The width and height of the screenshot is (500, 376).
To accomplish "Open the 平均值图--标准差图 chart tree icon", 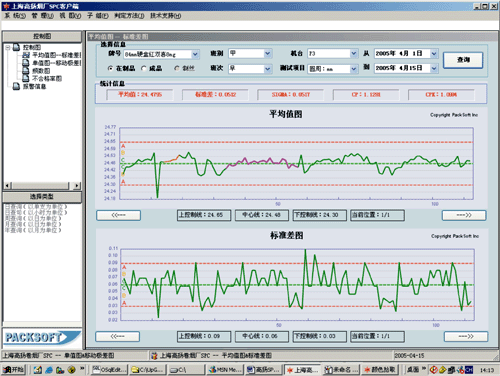I will 26,55.
